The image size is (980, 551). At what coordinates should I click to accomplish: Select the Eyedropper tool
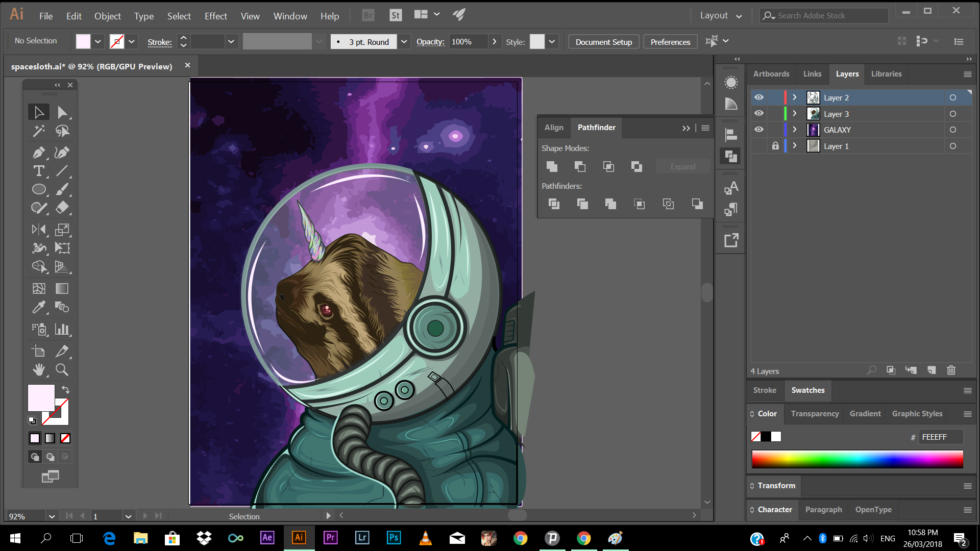(x=39, y=307)
